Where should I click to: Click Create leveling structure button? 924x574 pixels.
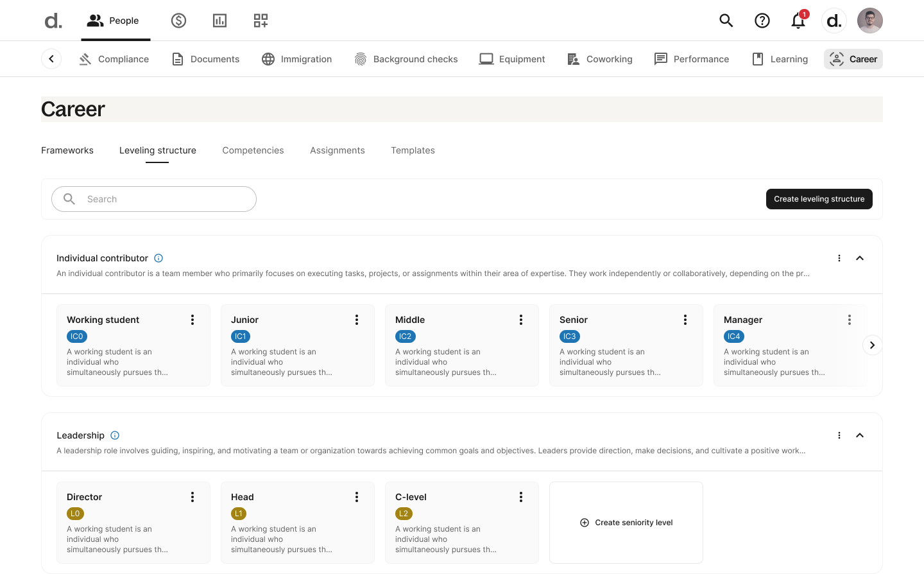click(819, 199)
